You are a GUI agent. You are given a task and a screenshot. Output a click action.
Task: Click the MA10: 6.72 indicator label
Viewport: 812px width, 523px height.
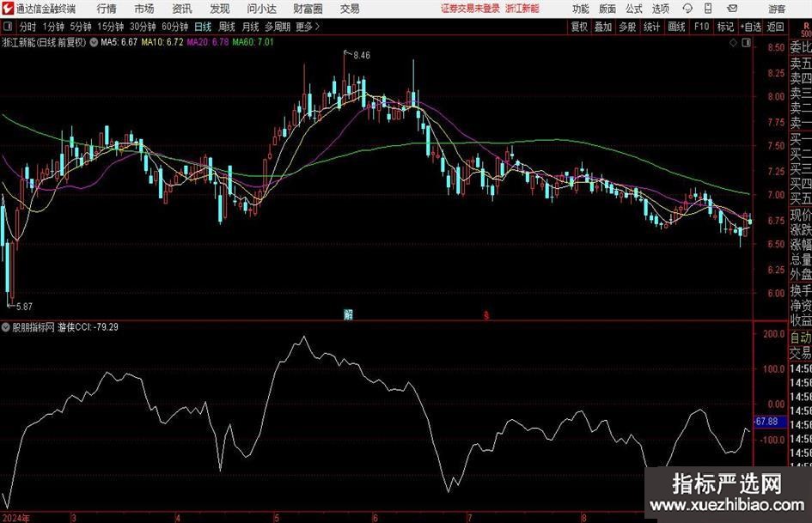pyautogui.click(x=162, y=42)
